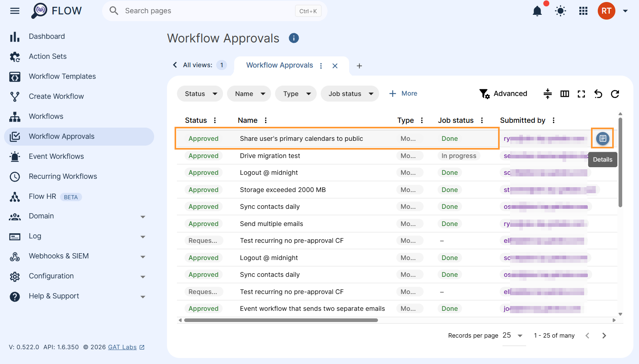Click the FLOW logo

click(x=56, y=11)
